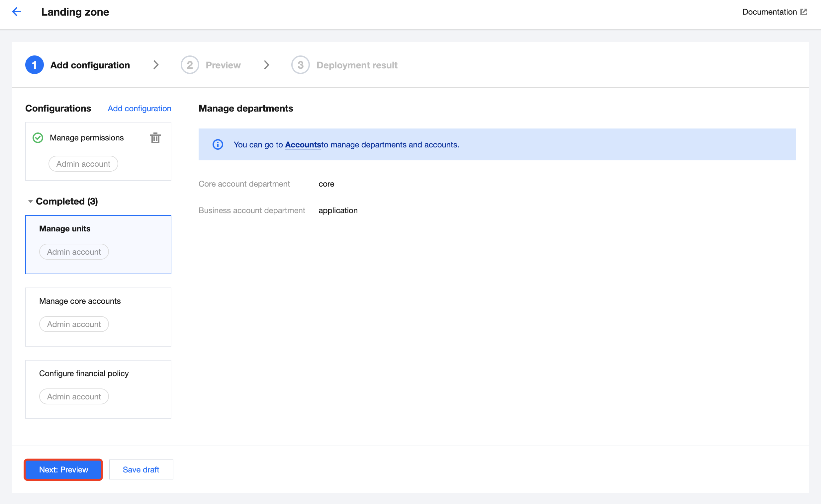Open the Accounts link in banner
The width and height of the screenshot is (821, 504).
coord(303,145)
